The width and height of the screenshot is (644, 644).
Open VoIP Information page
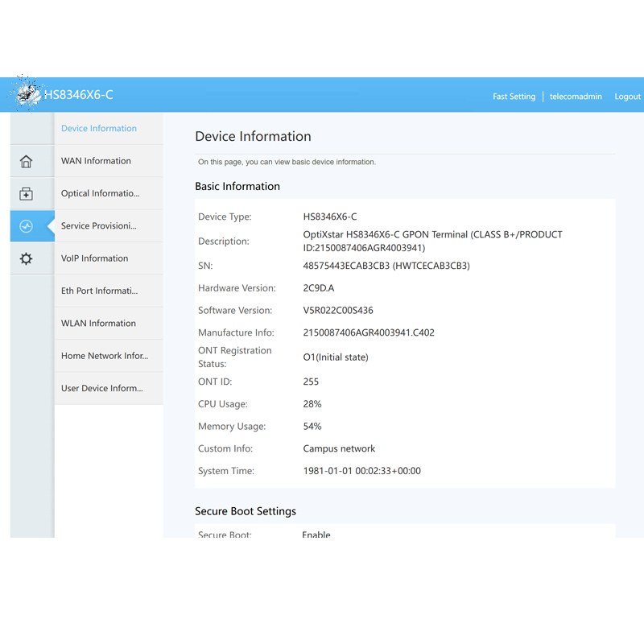[94, 258]
